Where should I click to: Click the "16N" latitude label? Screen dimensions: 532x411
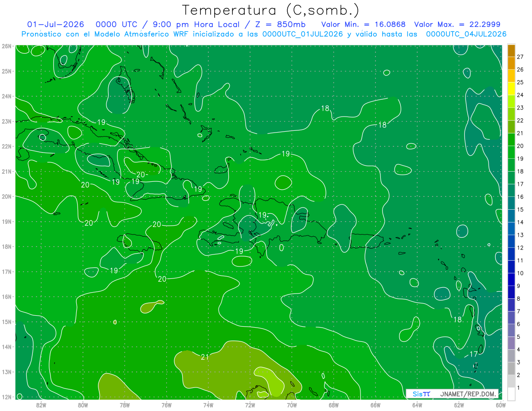[x=6, y=297]
